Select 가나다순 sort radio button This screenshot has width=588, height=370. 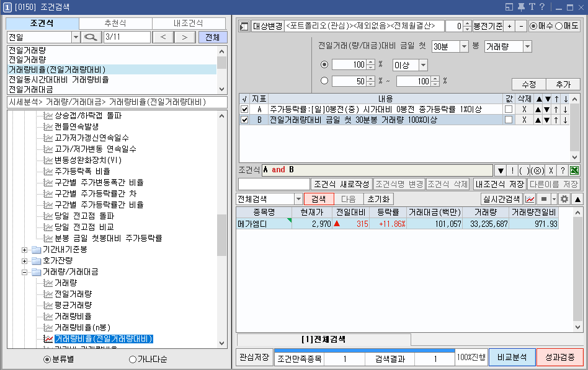point(132,359)
